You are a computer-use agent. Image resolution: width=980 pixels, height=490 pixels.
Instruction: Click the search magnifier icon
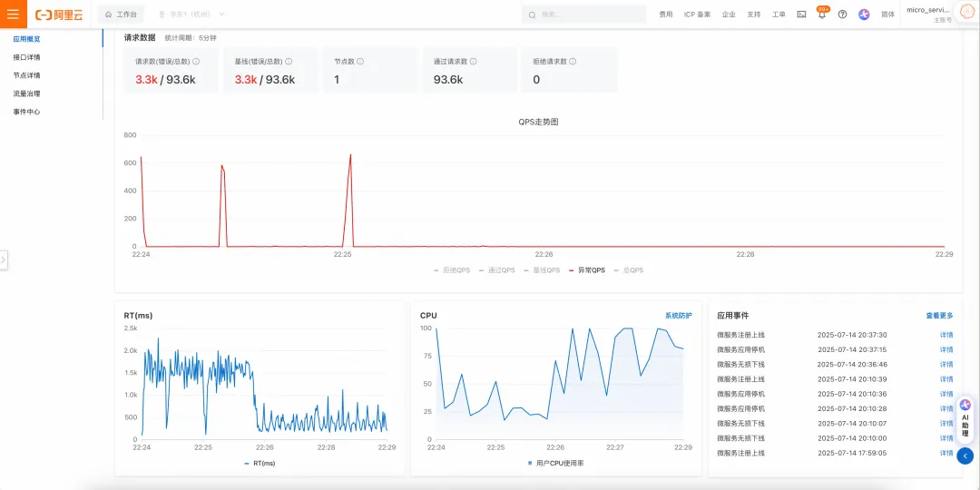532,15
